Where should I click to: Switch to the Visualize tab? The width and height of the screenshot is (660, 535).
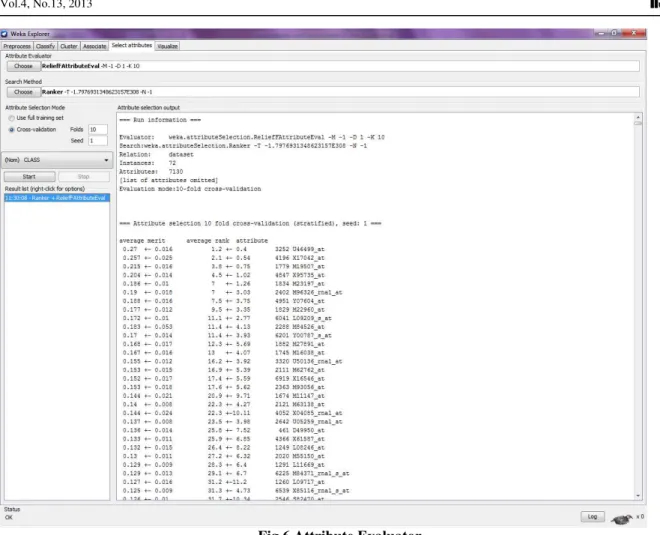[x=168, y=46]
